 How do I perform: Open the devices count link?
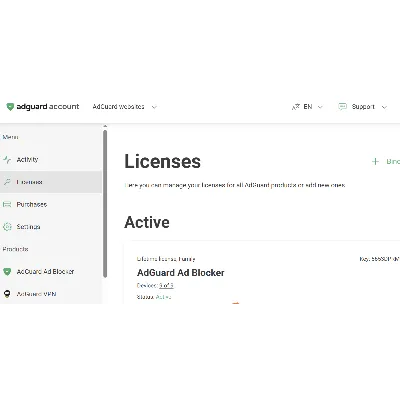point(166,286)
